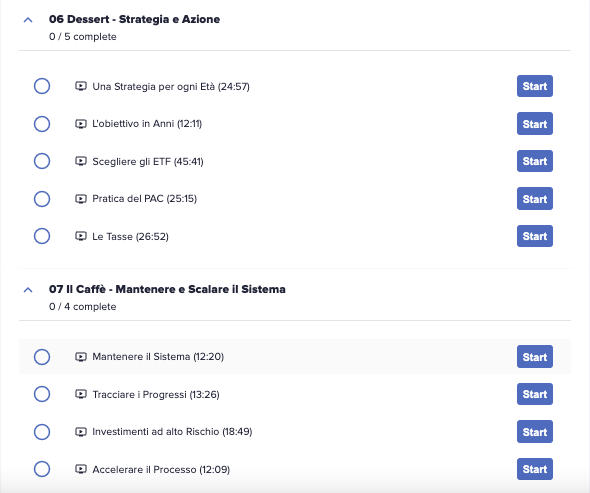Mark Una Strategia per ogni Età complete circle

click(x=42, y=86)
